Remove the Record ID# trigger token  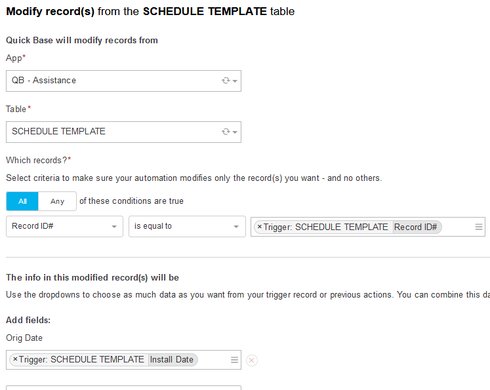(x=260, y=227)
